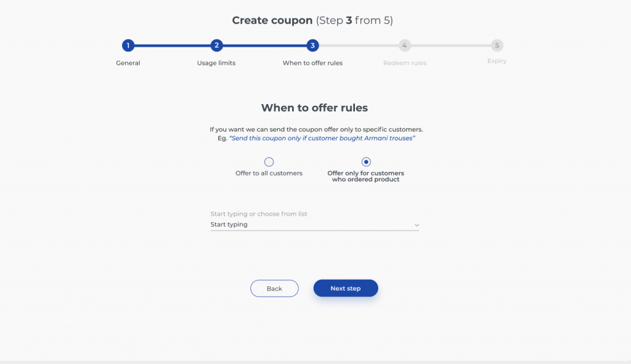Select the Offer to all customers radio button
The width and height of the screenshot is (631, 364).
269,162
